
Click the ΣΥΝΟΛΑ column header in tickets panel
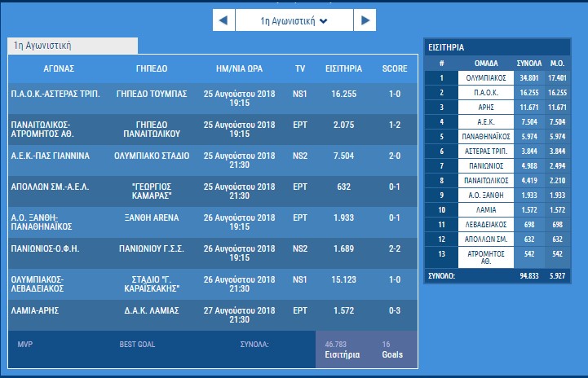pos(529,63)
